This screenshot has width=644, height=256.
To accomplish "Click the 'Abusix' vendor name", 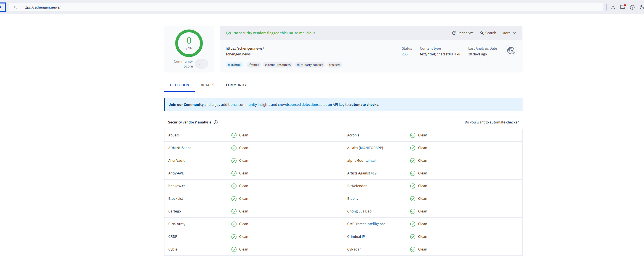I will click(174, 135).
